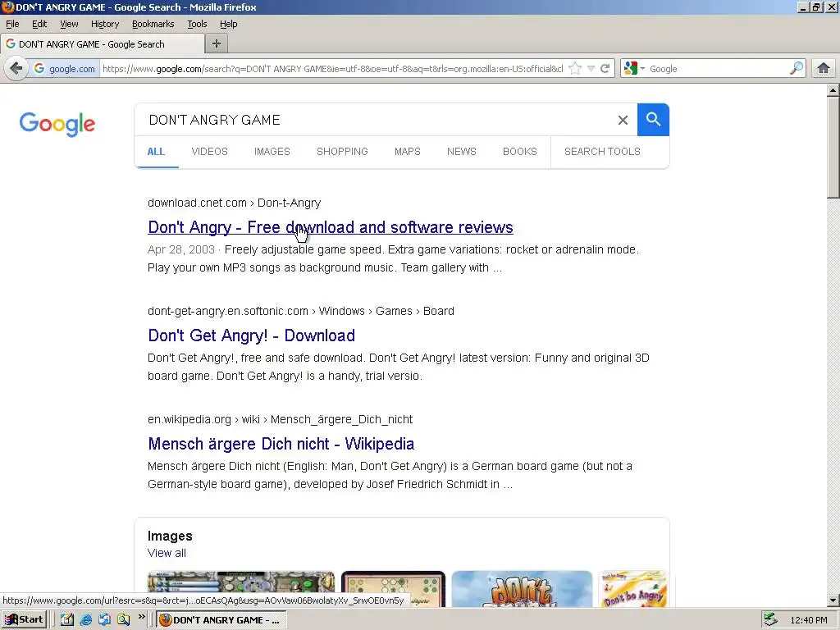This screenshot has height=630, width=840.
Task: Open the Tools menu
Action: click(x=197, y=24)
